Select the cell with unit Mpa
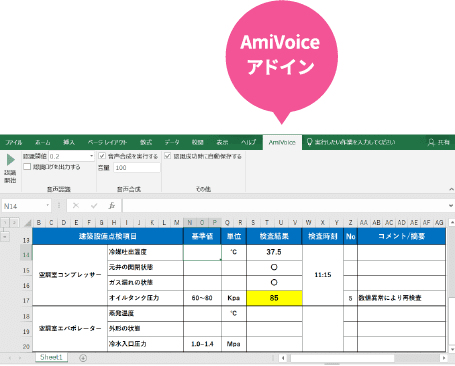Viewport: 455px width, 366px height. [x=234, y=344]
